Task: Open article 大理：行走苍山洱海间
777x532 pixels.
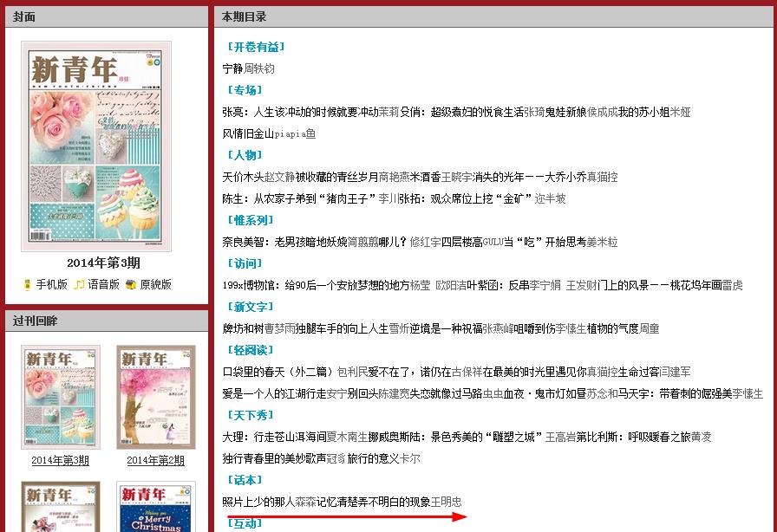Action: tap(275, 437)
